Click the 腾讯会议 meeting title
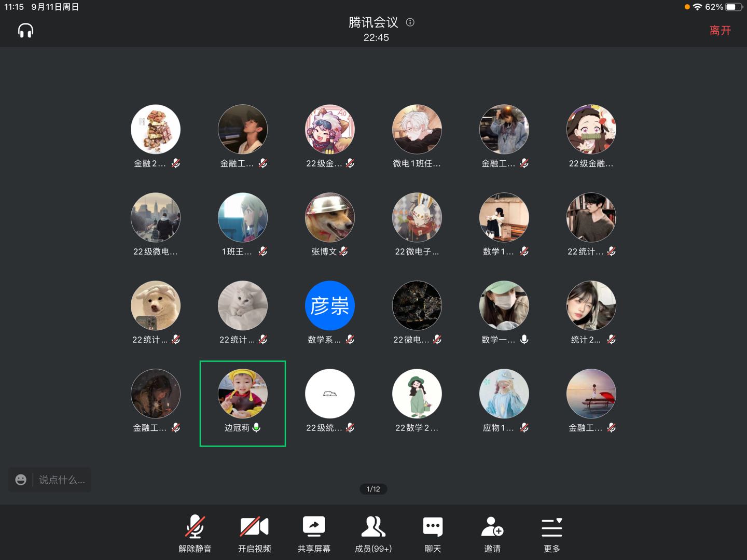 [373, 22]
